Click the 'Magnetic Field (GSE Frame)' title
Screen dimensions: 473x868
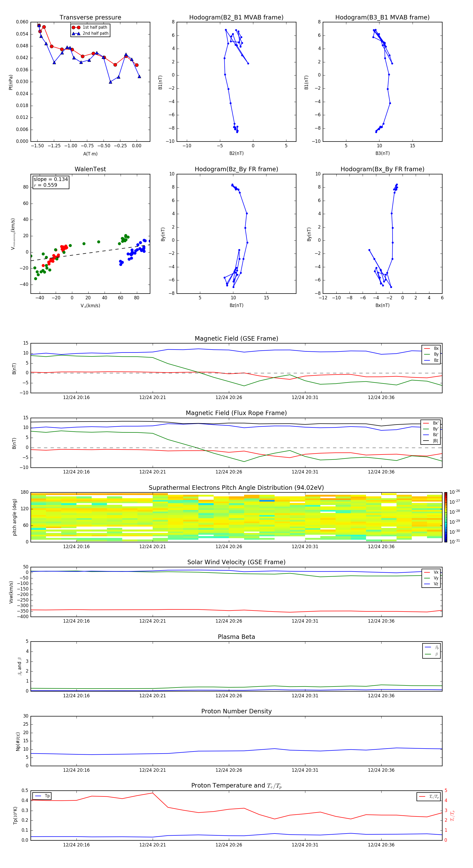coord(236,339)
